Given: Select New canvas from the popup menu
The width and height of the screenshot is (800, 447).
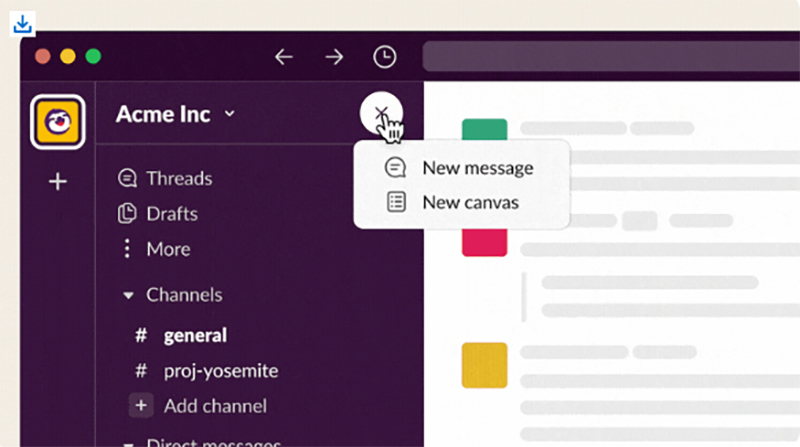Looking at the screenshot, I should (x=469, y=202).
